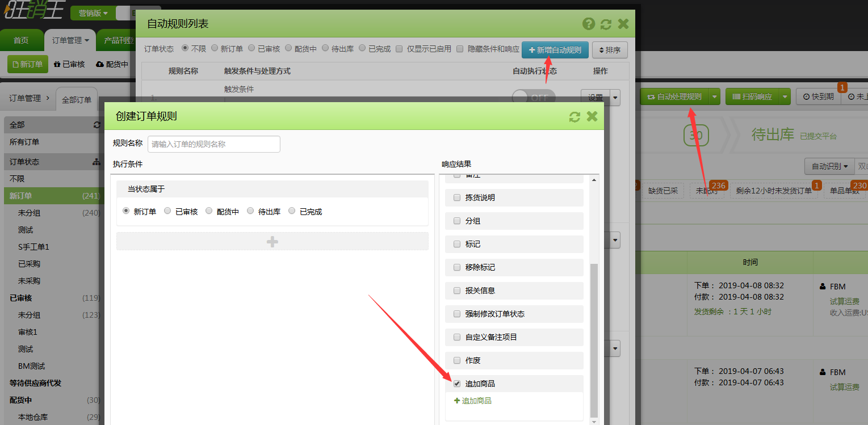Check 隐藏条件和响应 checkbox

pyautogui.click(x=460, y=49)
